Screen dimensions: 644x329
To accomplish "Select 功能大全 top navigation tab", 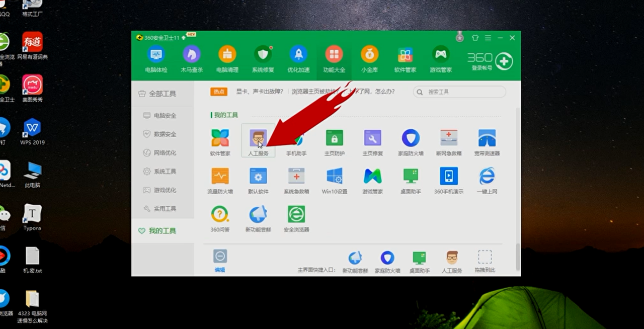I will coord(334,59).
